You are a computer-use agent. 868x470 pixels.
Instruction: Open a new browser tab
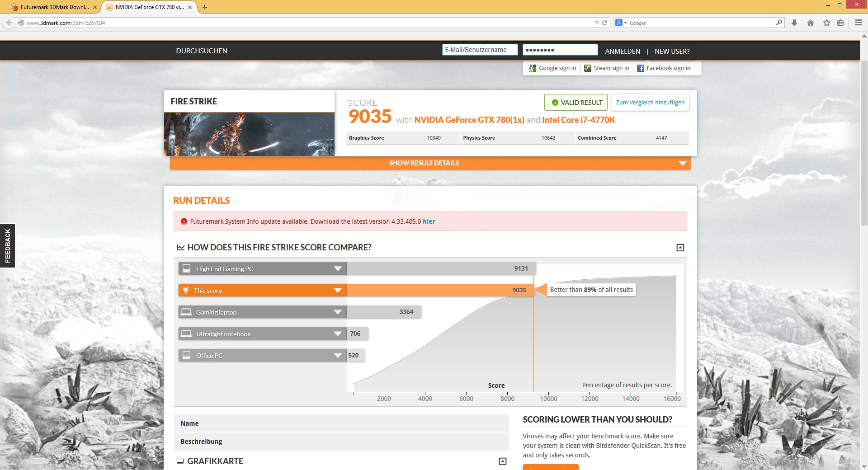point(205,7)
